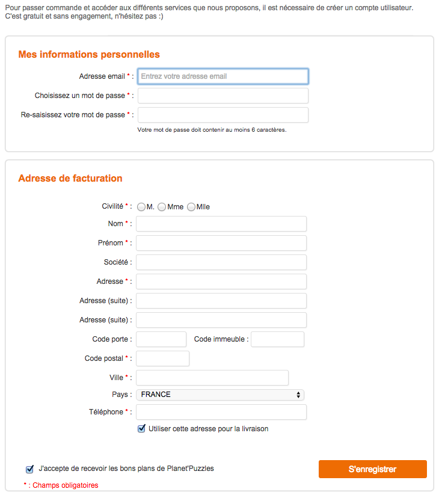The image size is (448, 495).
Task: Click the Code postal field
Action: tap(162, 358)
